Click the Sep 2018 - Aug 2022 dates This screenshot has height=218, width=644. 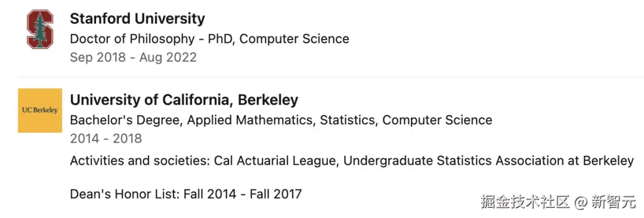click(x=133, y=57)
